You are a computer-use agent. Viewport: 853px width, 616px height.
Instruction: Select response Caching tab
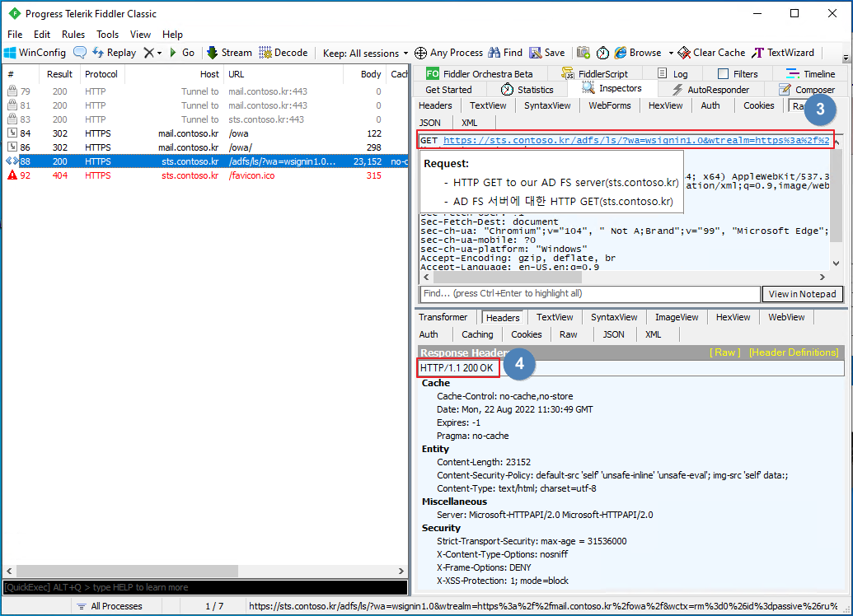tap(477, 334)
